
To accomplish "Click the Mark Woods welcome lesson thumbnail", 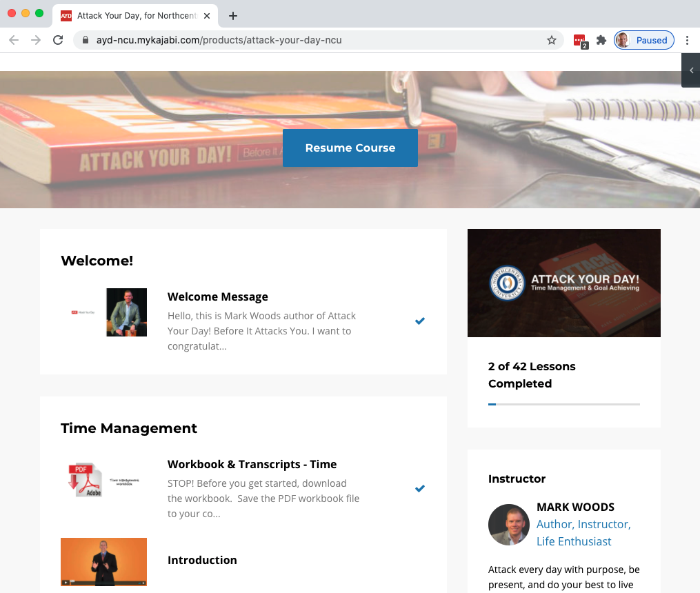I will [x=126, y=312].
